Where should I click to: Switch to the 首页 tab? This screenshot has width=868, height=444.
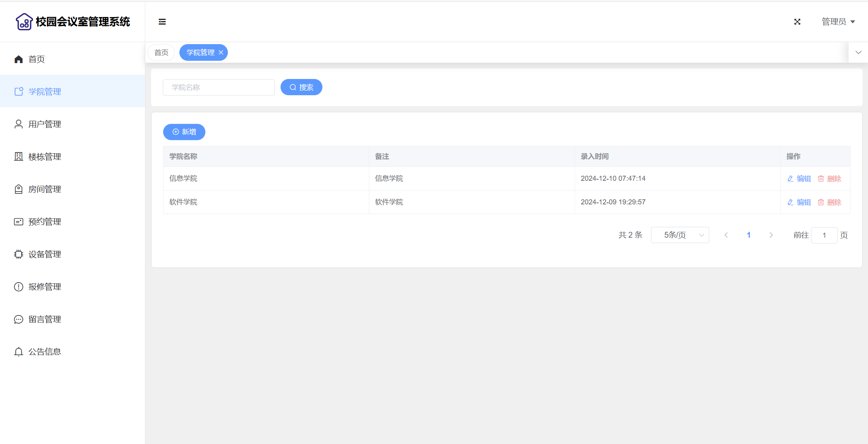click(x=161, y=53)
